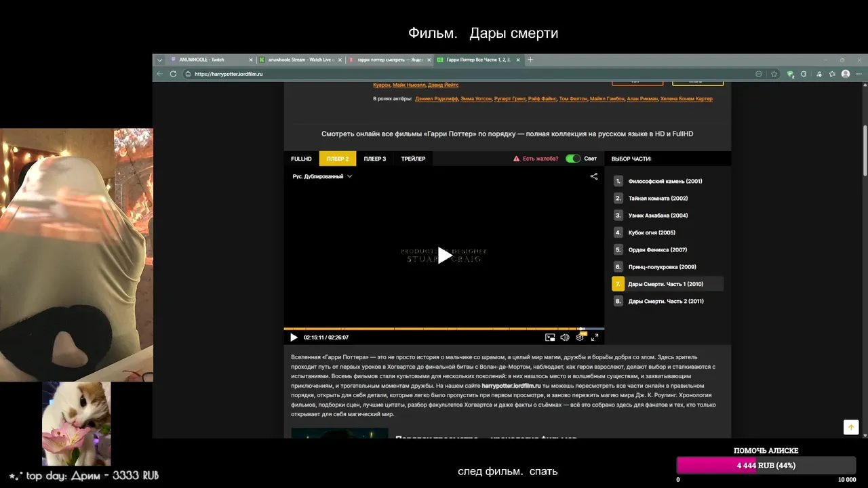This screenshot has width=868, height=488.
Task: Open the tab search chevron in the browser
Action: [160, 60]
